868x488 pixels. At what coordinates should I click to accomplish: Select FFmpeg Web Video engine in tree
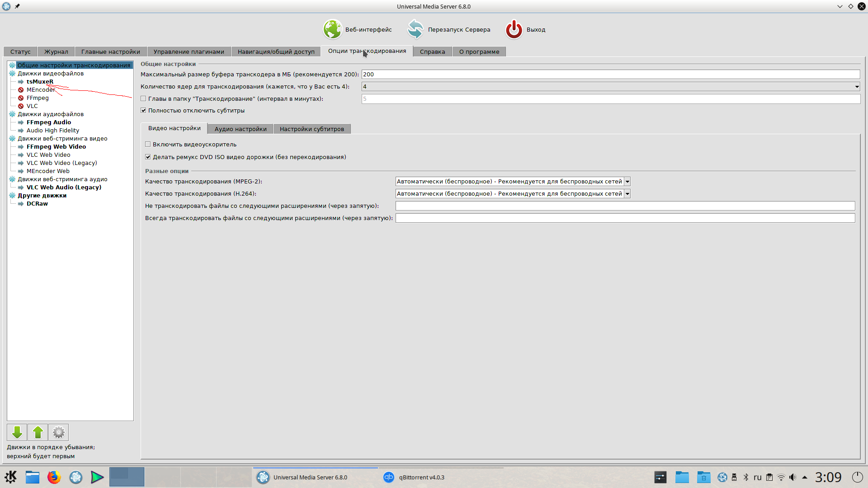coord(56,146)
